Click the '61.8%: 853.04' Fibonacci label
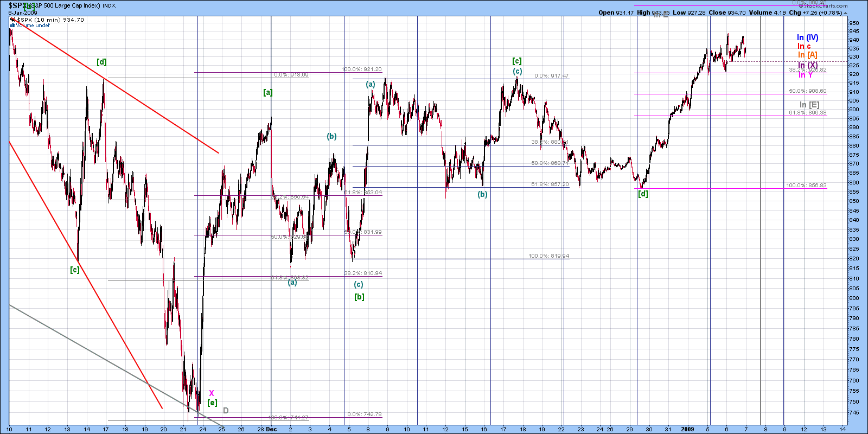This screenshot has height=434, width=868. (363, 193)
